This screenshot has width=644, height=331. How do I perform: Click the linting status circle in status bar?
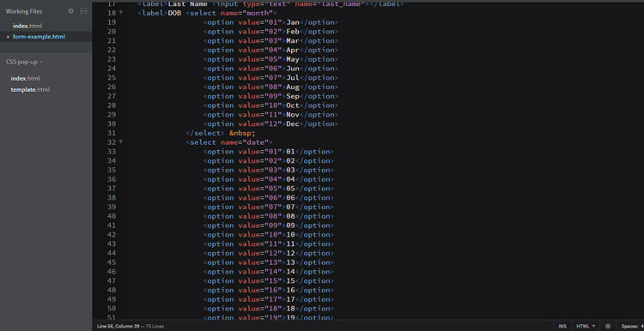608,326
